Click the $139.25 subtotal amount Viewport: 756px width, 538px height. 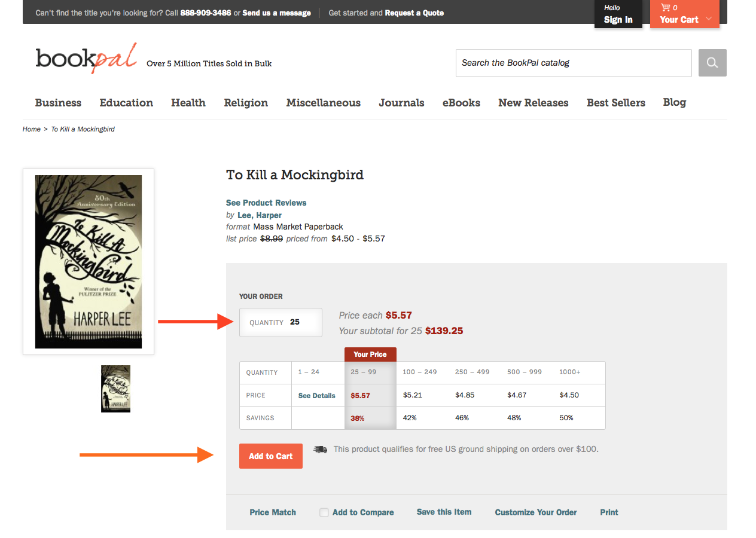pyautogui.click(x=444, y=331)
